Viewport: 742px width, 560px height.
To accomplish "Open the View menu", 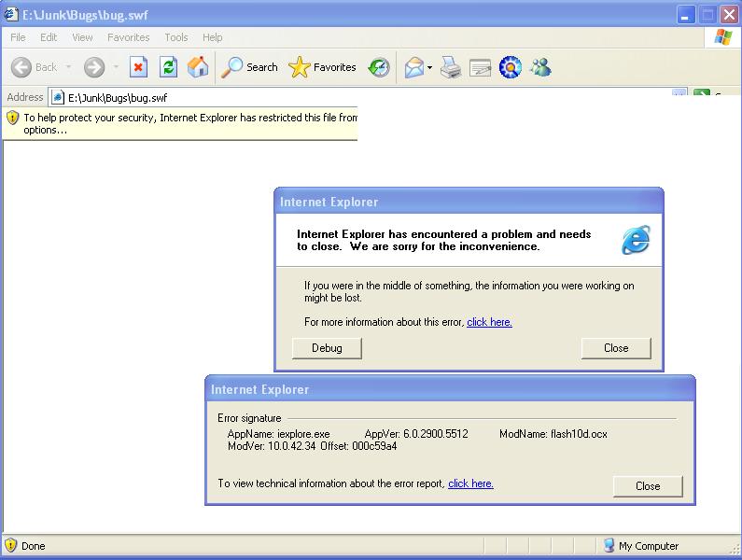I will click(82, 37).
